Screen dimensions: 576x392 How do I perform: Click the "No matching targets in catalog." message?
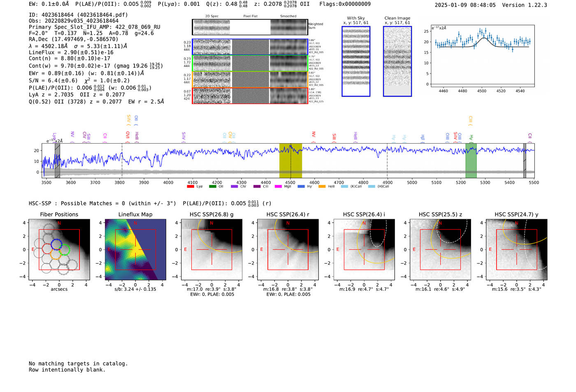(78, 364)
